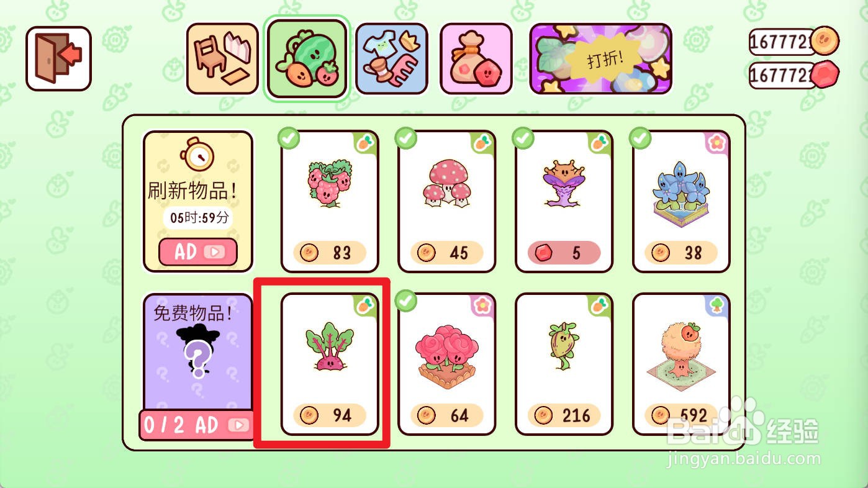
Task: Select the fruits and vegetables tab
Action: point(307,60)
